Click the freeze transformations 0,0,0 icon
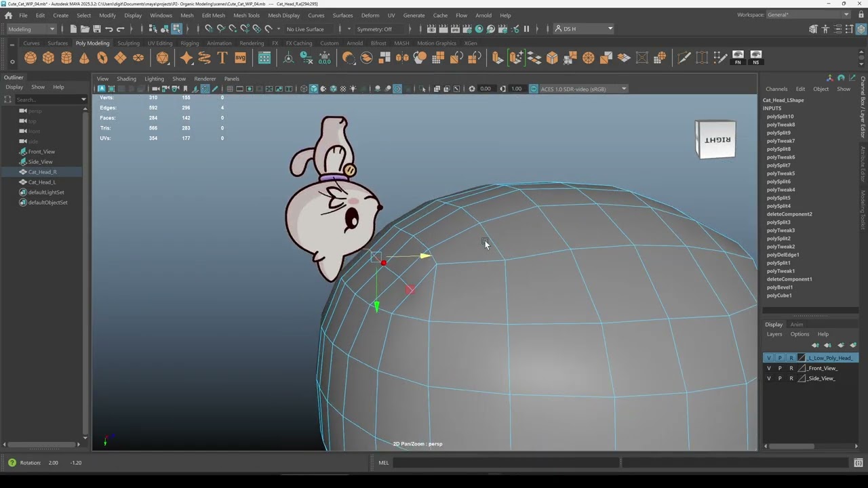868x488 pixels. [325, 58]
